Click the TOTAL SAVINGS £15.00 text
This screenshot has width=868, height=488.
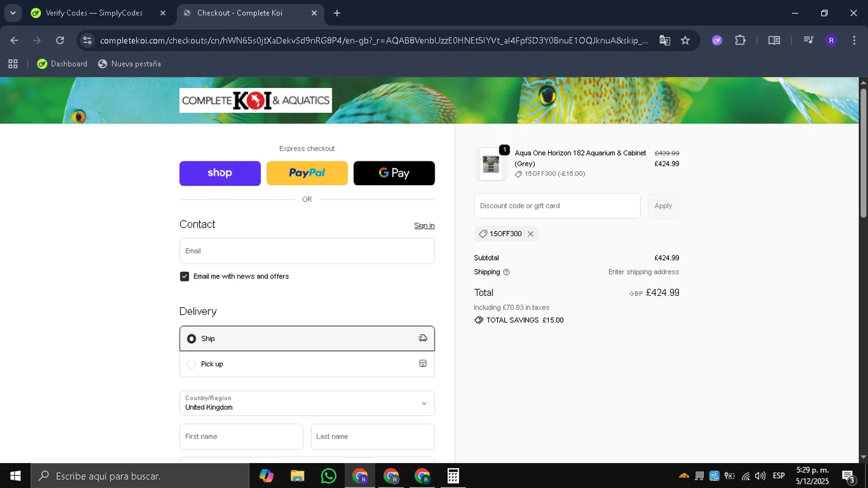pos(525,320)
